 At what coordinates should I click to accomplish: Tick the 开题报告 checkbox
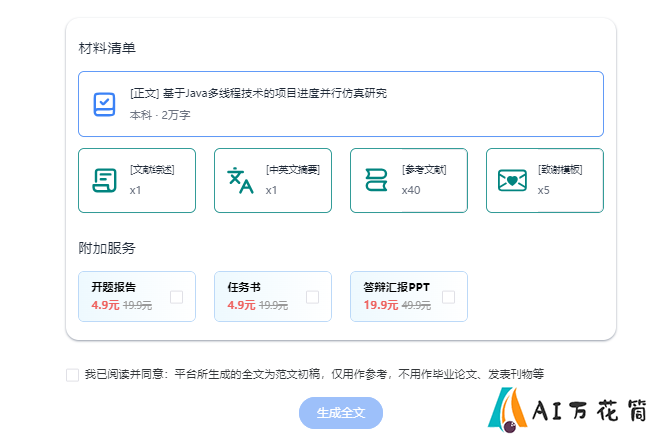177,297
